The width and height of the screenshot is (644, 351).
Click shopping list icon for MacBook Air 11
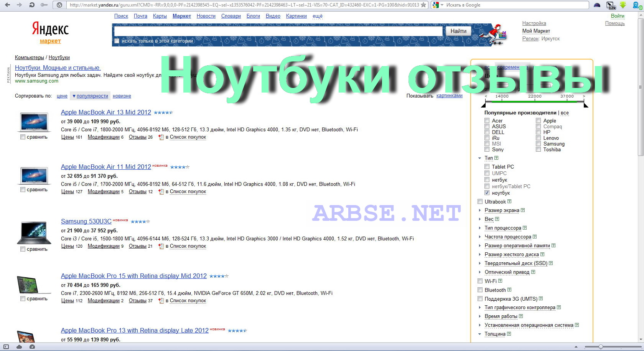(x=161, y=192)
